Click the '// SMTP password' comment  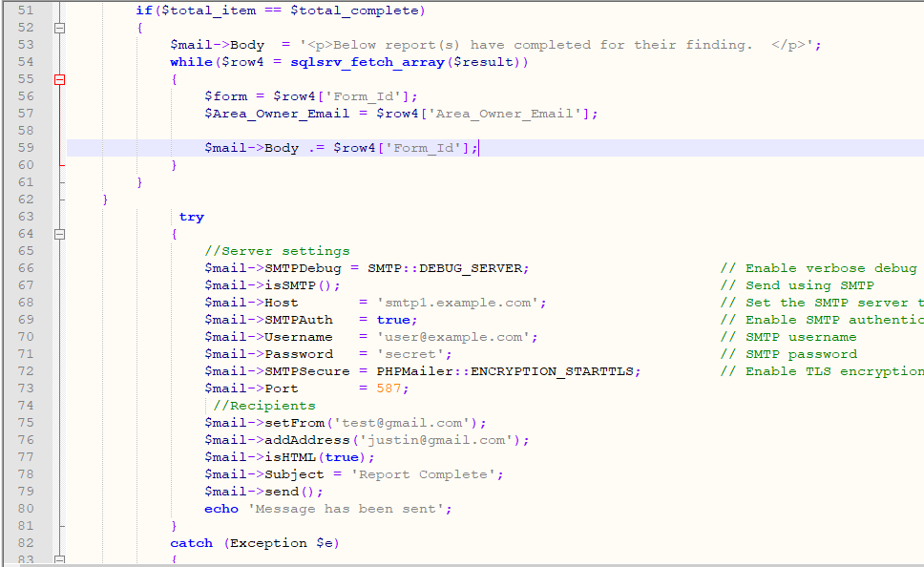point(788,353)
